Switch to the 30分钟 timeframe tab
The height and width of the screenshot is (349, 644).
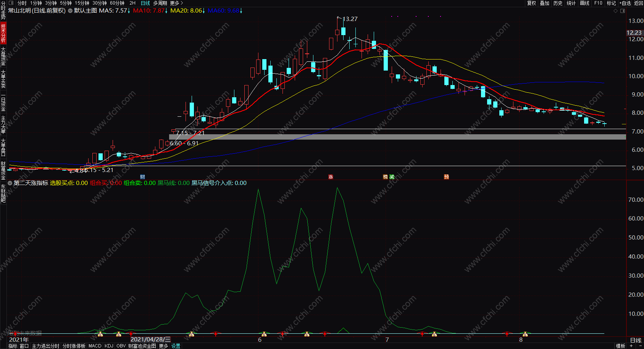100,3
